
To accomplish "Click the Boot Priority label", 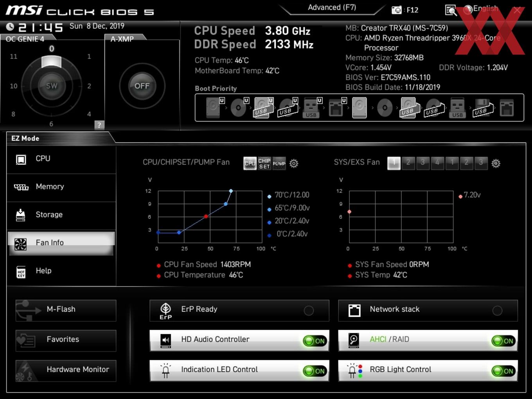I will pyautogui.click(x=216, y=88).
